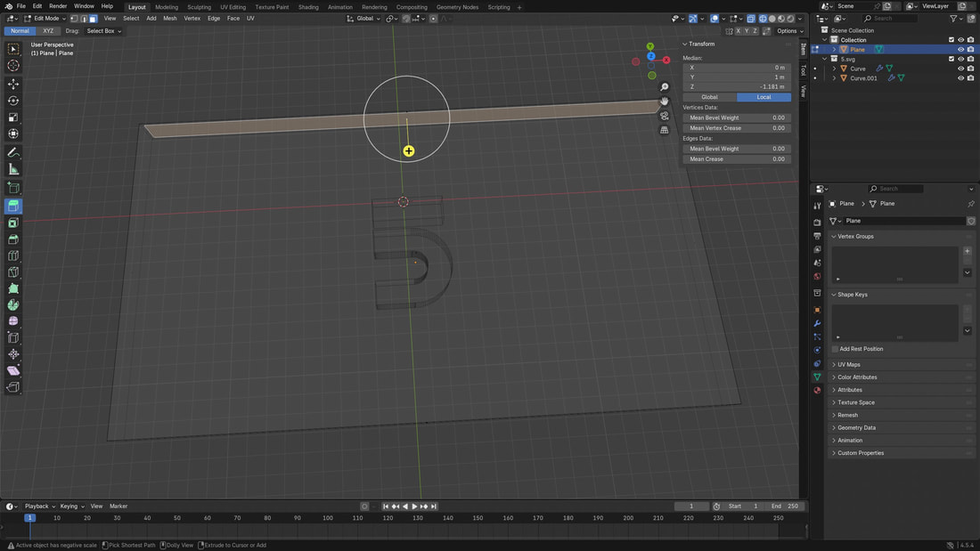Toggle camera view icon in viewport
Viewport: 980px width, 551px height.
(x=665, y=116)
